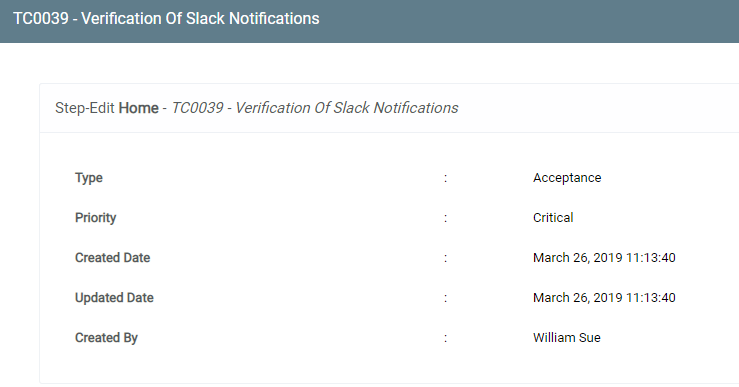Click the Updated Date label

(114, 298)
